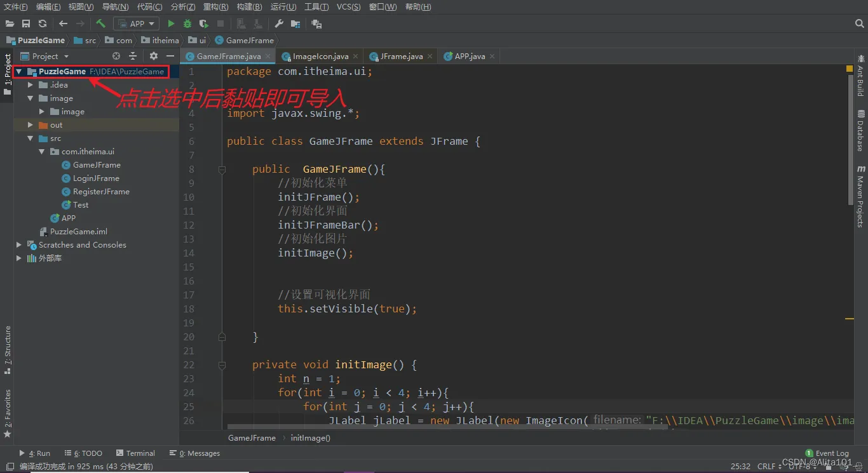The height and width of the screenshot is (473, 868).
Task: Run APP with the green play icon
Action: [x=171, y=23]
